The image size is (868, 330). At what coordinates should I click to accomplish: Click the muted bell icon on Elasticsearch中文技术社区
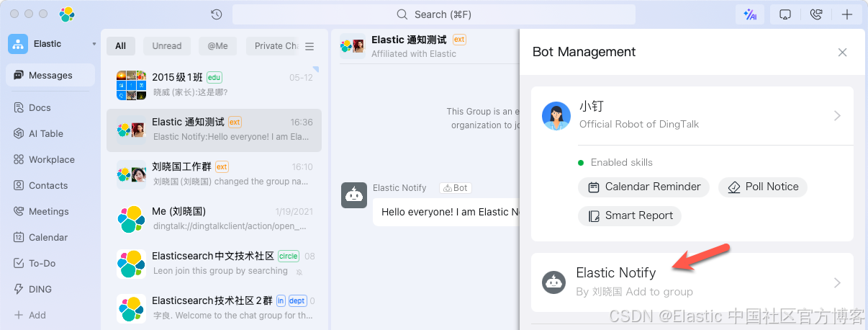pos(299,272)
